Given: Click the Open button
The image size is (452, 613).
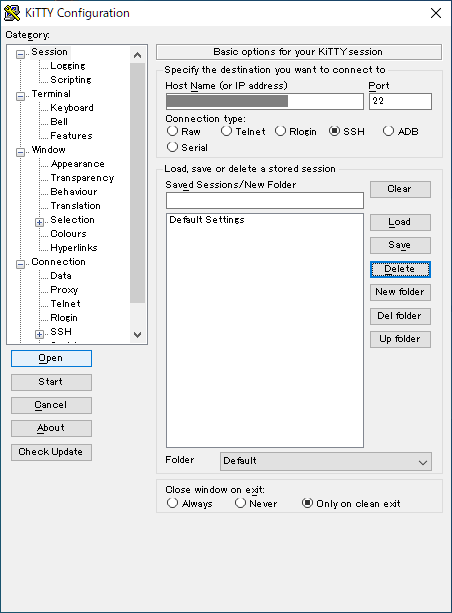Looking at the screenshot, I should [x=51, y=358].
